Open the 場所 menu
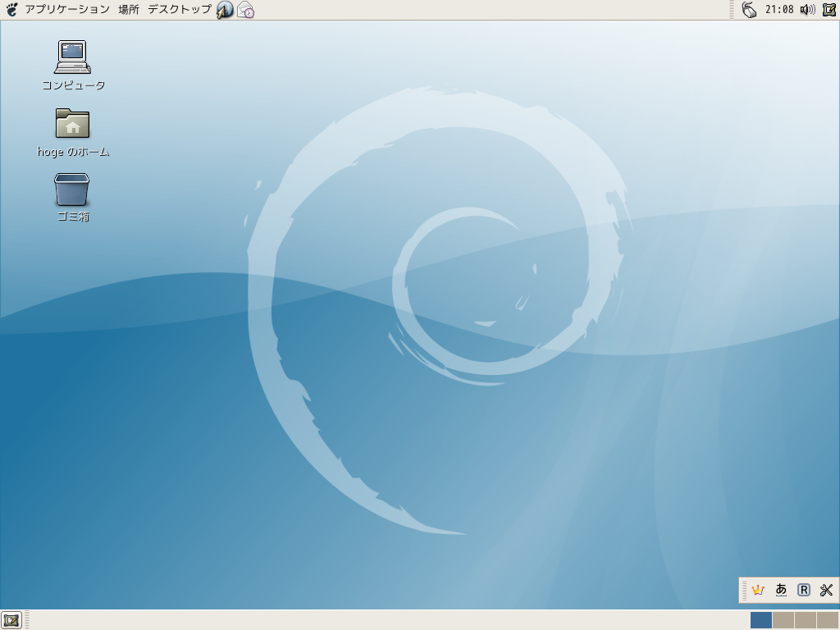The image size is (840, 630). [x=129, y=10]
